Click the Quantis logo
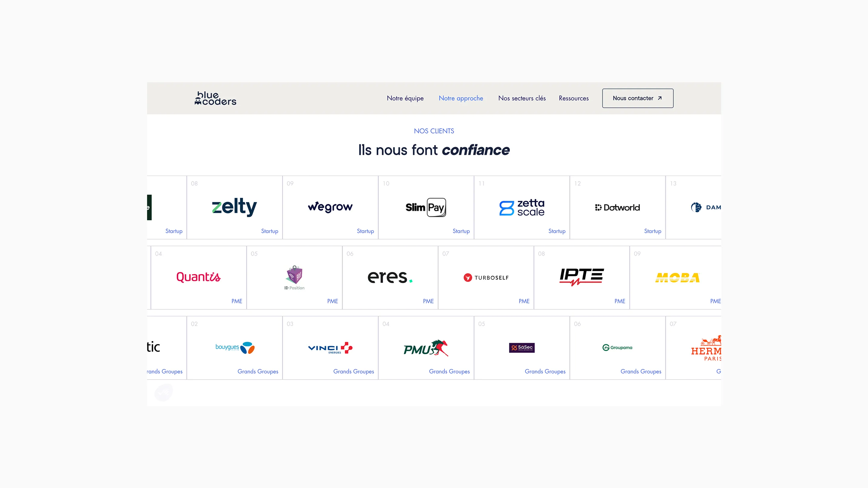 199,277
